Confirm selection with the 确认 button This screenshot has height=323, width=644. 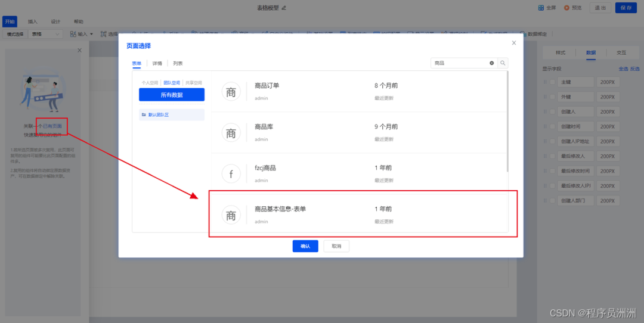pyautogui.click(x=305, y=246)
